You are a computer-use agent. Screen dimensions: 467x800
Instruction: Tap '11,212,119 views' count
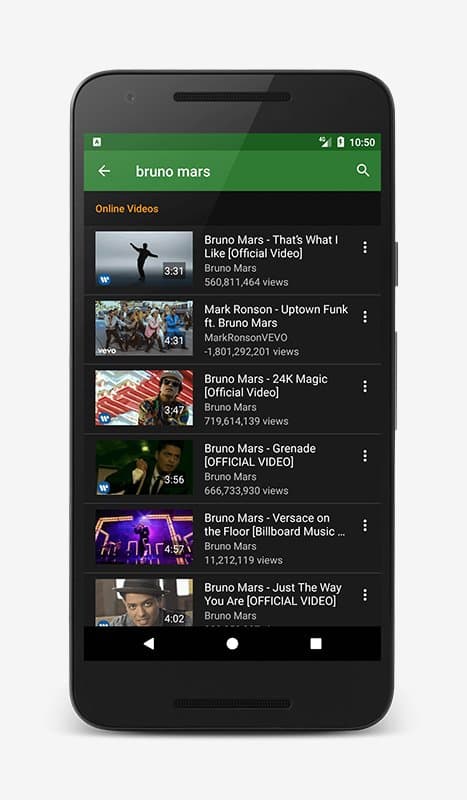[x=243, y=560]
